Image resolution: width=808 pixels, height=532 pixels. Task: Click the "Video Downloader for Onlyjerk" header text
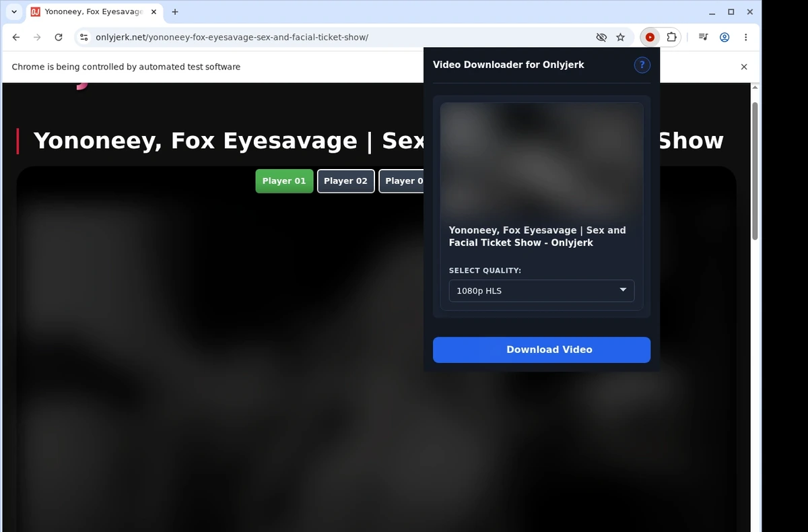point(508,65)
